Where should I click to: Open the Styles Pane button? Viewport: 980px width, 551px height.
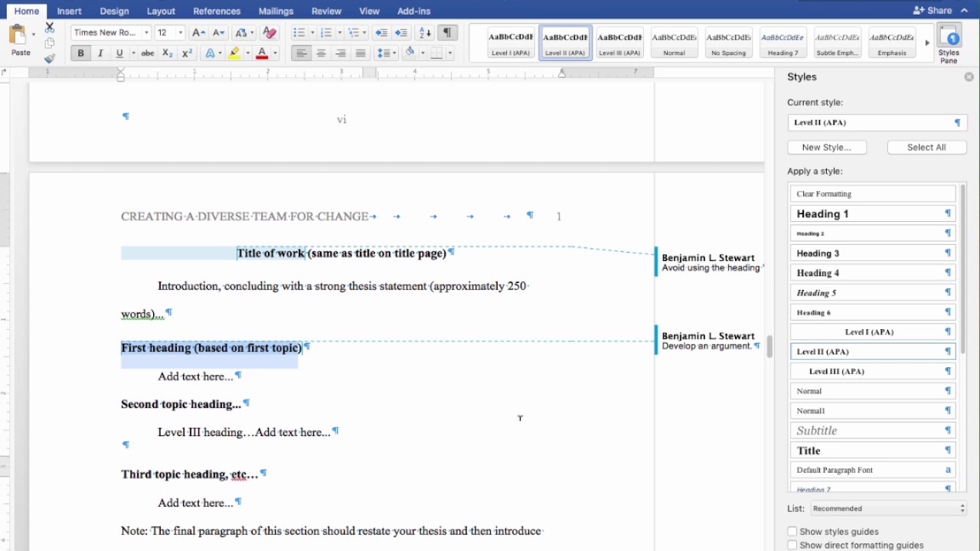pos(949,44)
